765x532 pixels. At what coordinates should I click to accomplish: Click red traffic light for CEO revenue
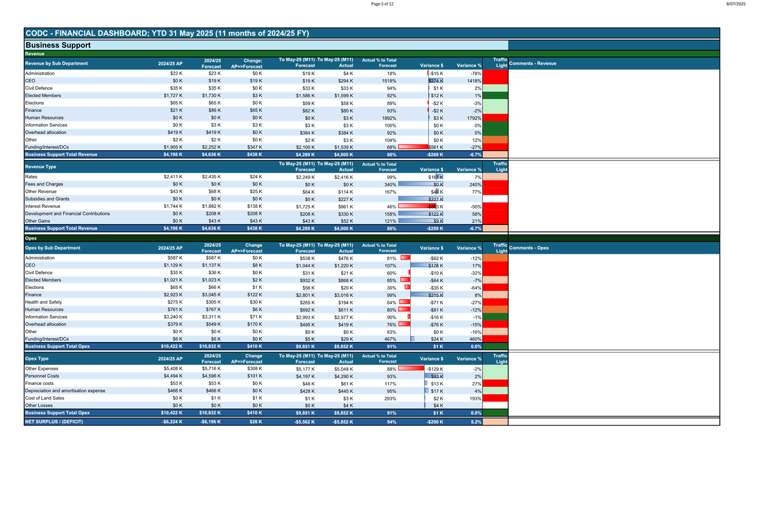tap(495, 81)
